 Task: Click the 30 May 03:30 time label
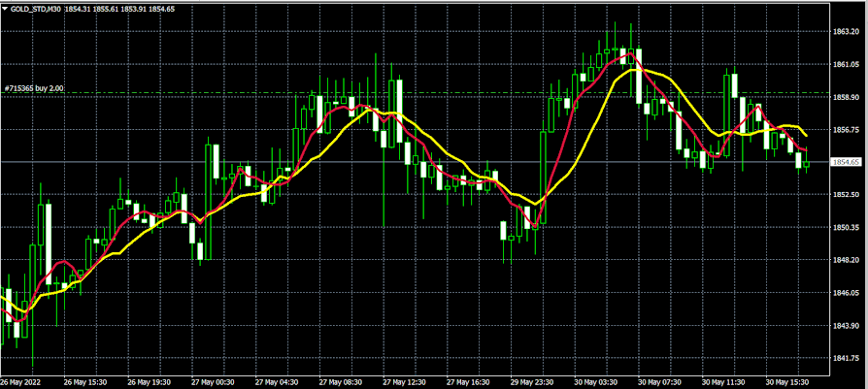tap(595, 382)
